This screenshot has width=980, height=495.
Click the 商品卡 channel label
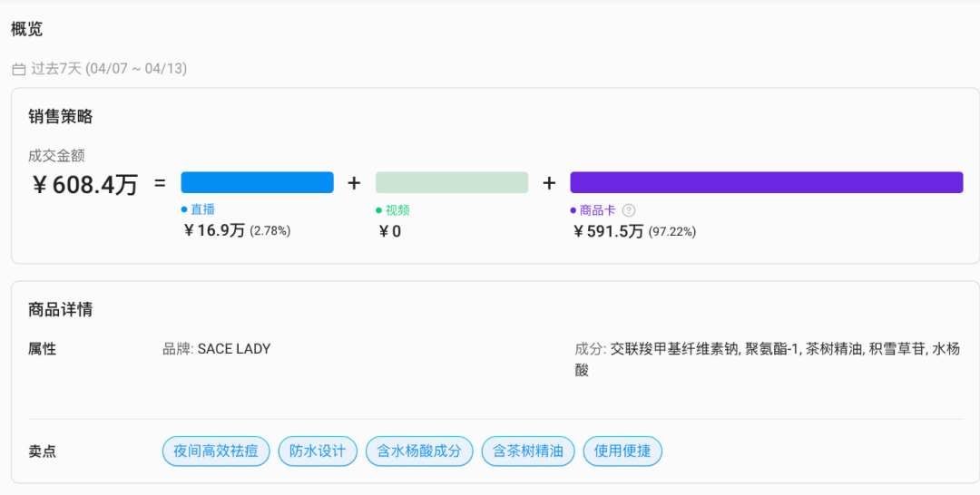[x=597, y=210]
